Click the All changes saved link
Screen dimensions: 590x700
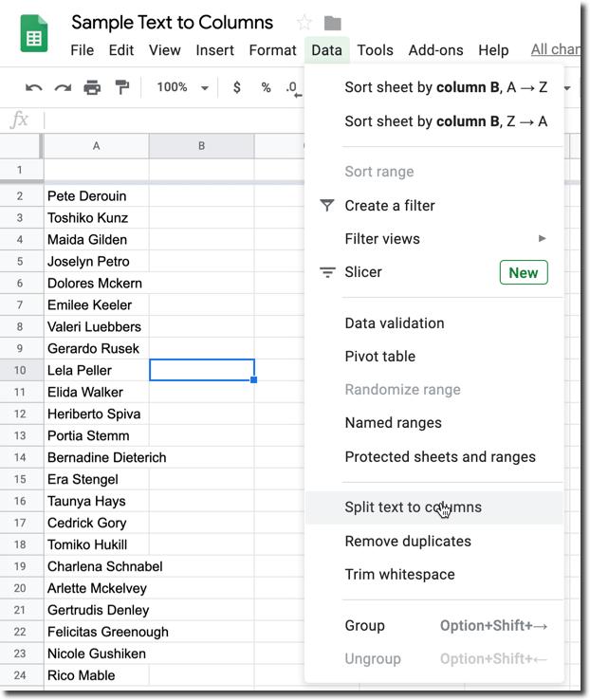(555, 49)
